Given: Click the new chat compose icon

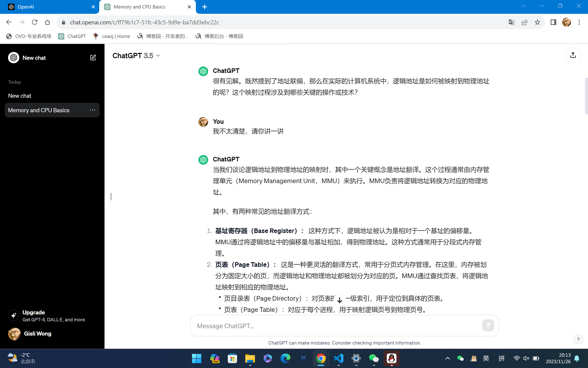Looking at the screenshot, I should pos(93,58).
